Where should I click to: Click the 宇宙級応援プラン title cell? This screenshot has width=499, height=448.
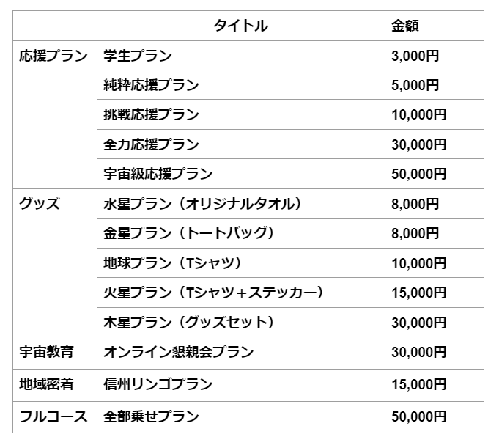158,174
